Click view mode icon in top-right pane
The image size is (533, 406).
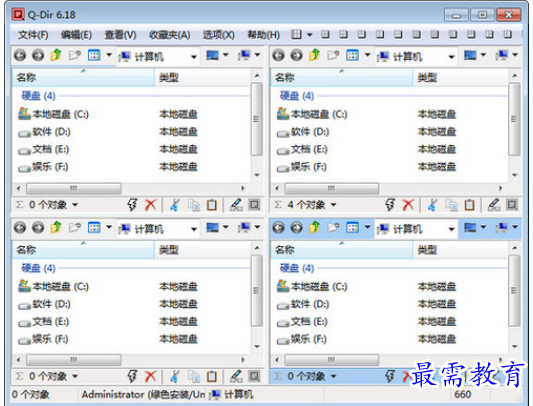pos(353,55)
